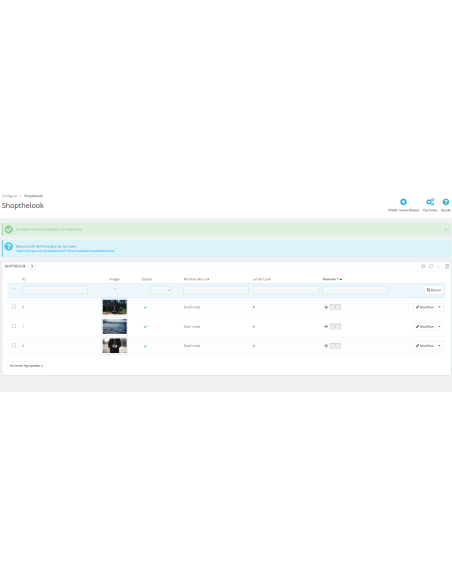Open the Opciones gears icon
Viewport: 452px width, 584px height.
[x=430, y=202]
